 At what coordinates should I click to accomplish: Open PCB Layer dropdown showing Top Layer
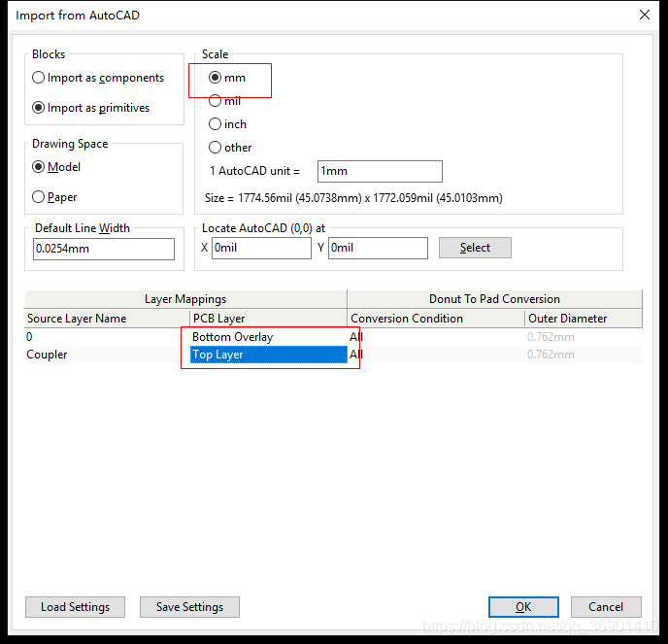point(268,355)
